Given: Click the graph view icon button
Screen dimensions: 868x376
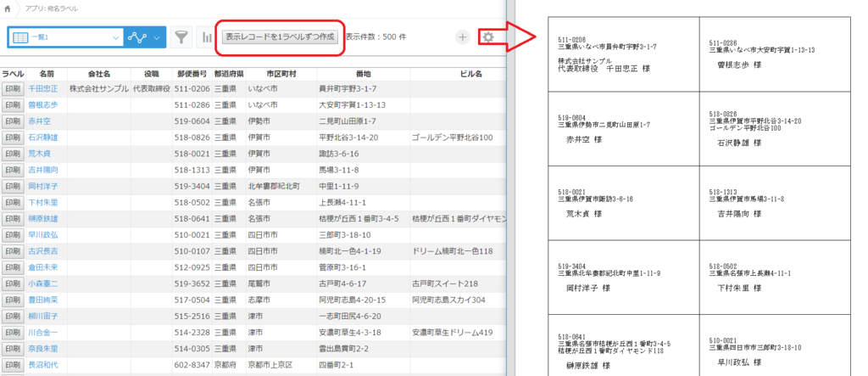Looking at the screenshot, I should [136, 37].
